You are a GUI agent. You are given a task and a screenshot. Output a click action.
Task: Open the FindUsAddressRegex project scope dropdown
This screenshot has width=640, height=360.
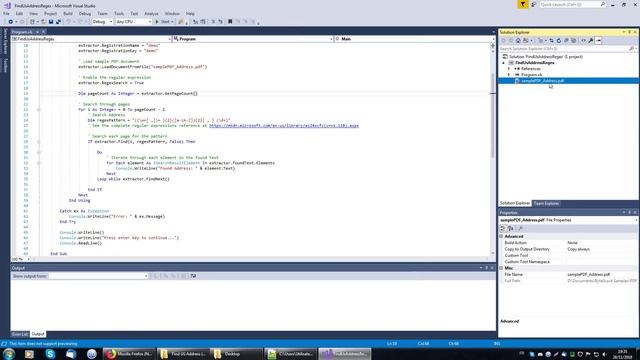[91, 39]
